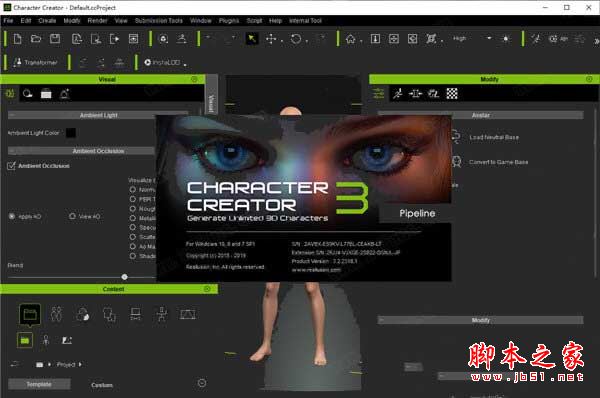Open the Create menu
This screenshot has height=398, width=600.
click(x=47, y=21)
